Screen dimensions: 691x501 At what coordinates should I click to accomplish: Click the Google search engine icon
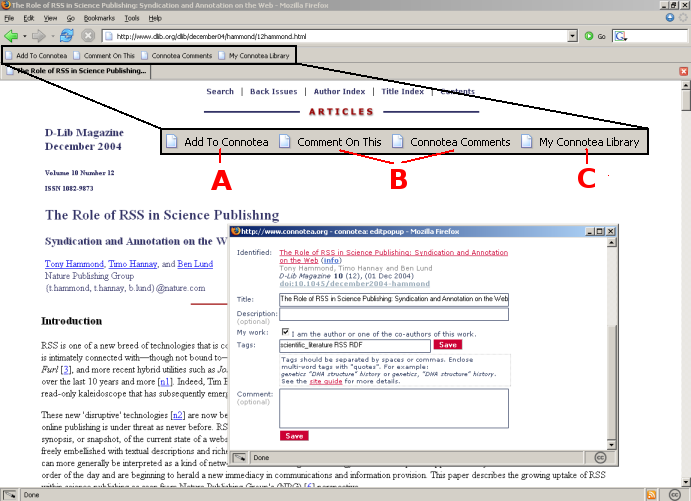[620, 36]
